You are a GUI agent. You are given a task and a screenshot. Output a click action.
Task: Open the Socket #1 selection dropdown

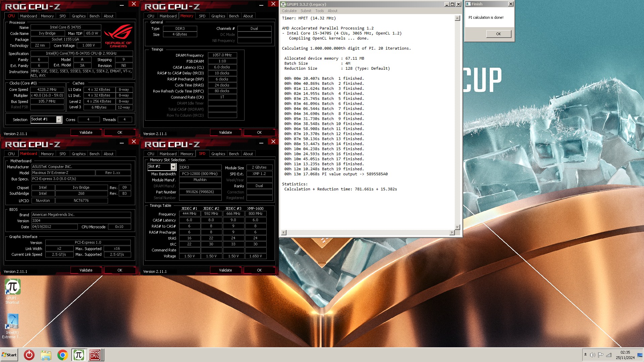point(59,119)
